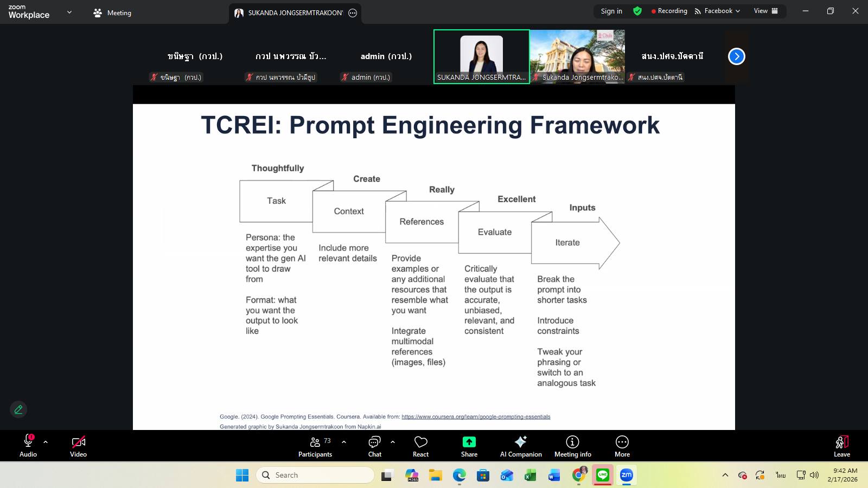
Task: Open the More options menu
Action: click(622, 446)
